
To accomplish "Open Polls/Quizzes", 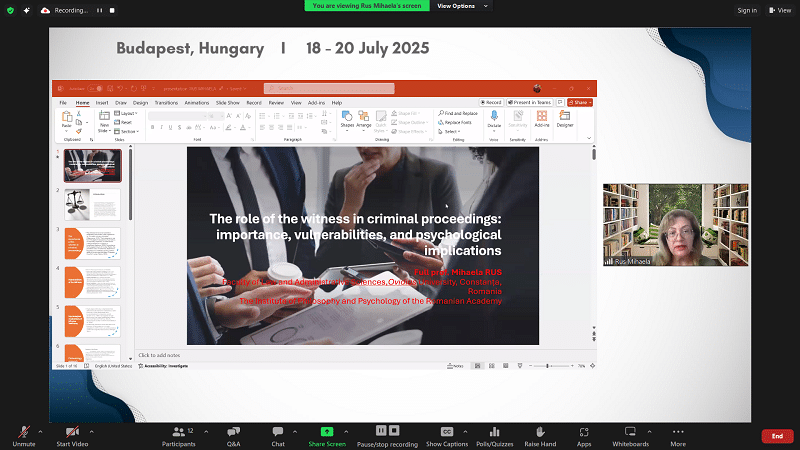I will (494, 434).
